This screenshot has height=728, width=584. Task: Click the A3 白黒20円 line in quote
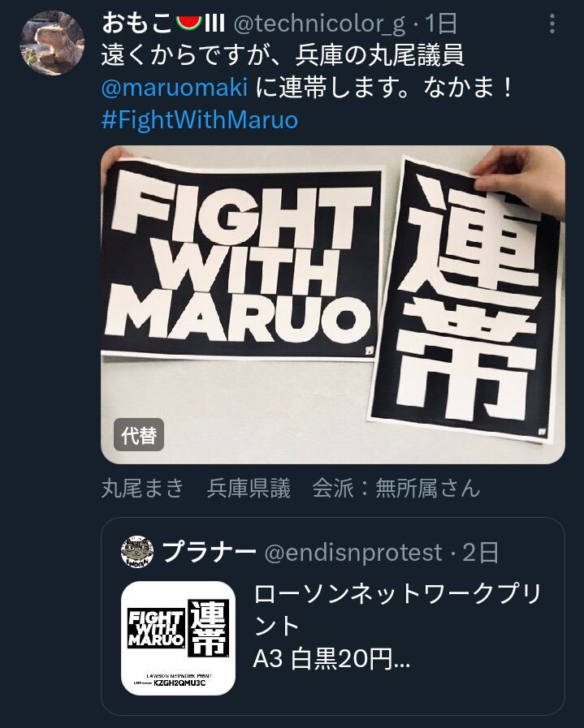(x=331, y=658)
